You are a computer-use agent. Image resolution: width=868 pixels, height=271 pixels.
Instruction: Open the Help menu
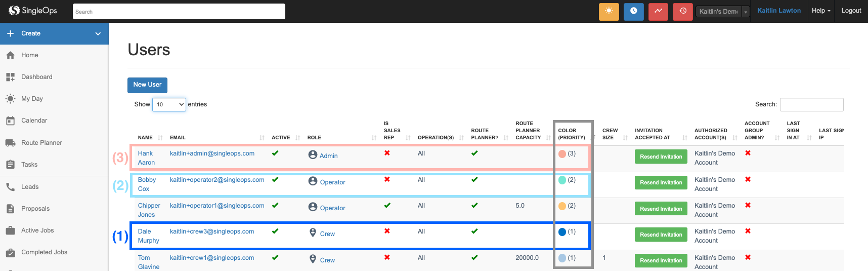(x=820, y=11)
